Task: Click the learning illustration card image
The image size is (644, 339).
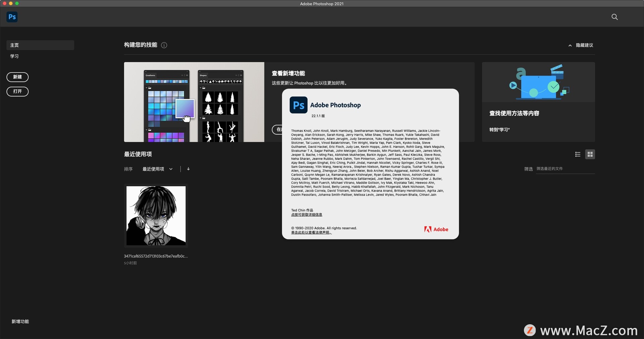Action: click(538, 82)
